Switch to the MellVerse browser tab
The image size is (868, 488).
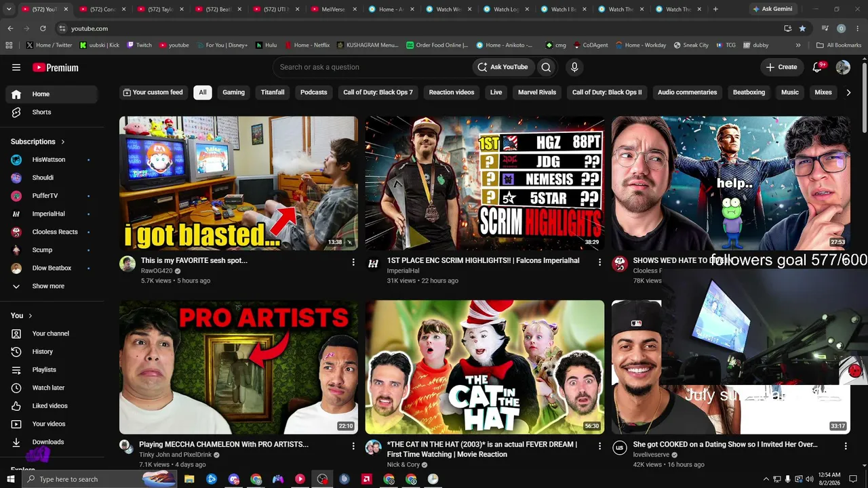[x=332, y=9]
